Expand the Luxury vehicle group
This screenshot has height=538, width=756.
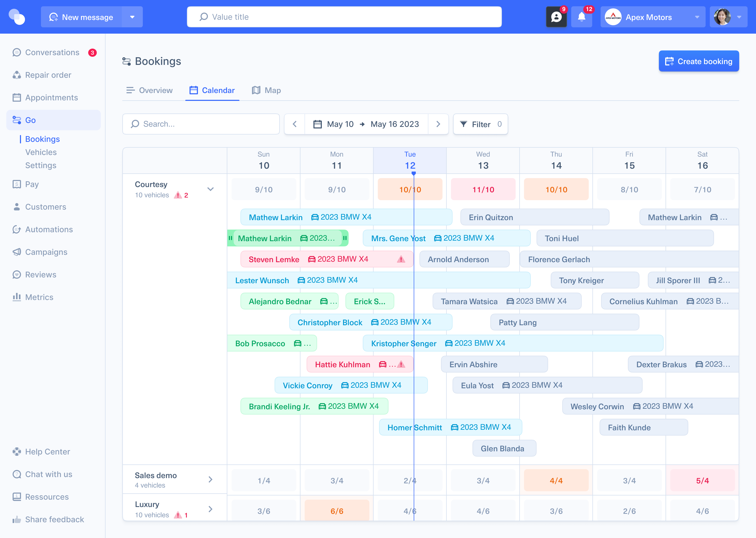[211, 509]
